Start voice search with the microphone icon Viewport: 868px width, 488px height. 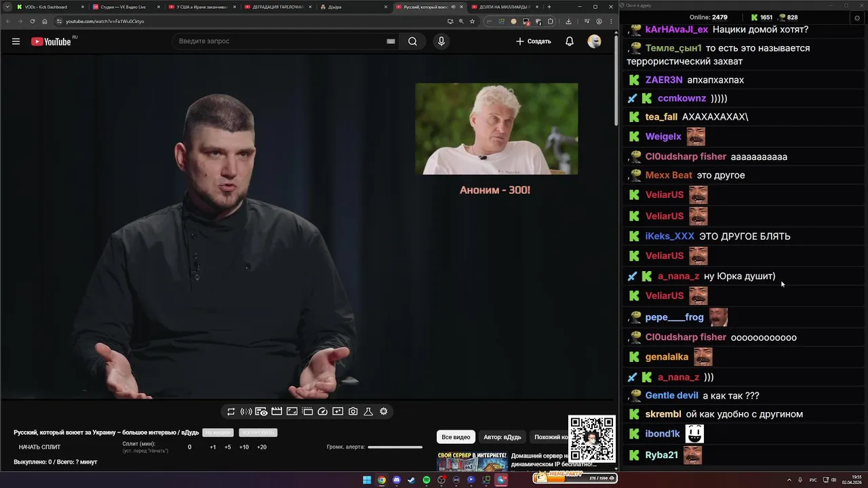[x=441, y=41]
